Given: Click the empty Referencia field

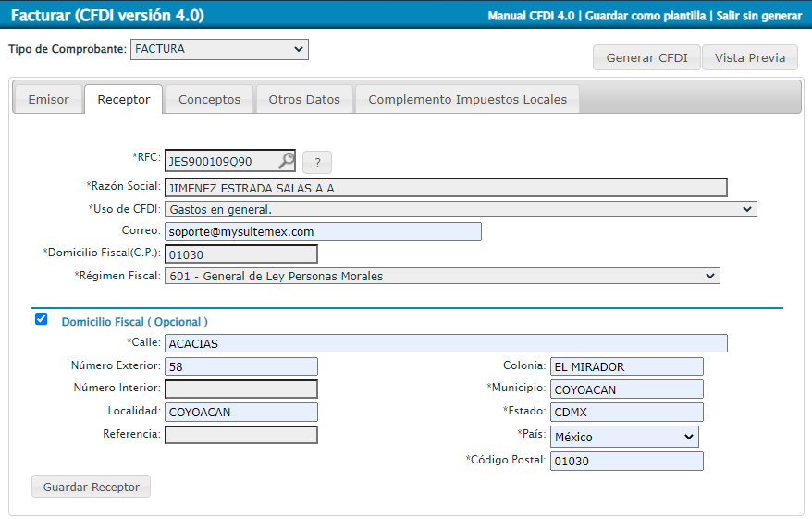Looking at the screenshot, I should (241, 435).
